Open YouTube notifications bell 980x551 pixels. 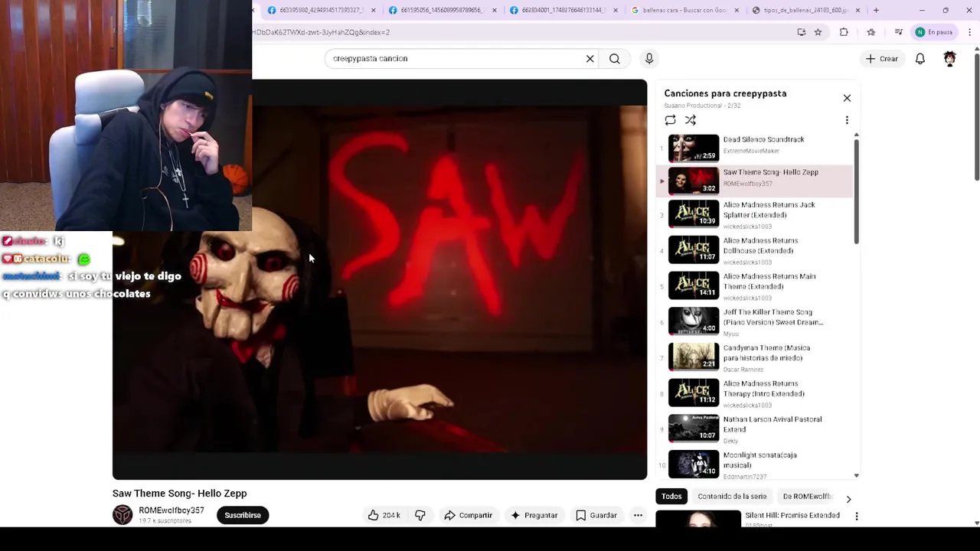coord(920,58)
